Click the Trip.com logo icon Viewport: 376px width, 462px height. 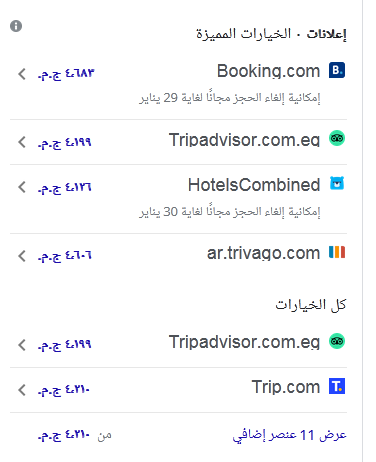(337, 386)
